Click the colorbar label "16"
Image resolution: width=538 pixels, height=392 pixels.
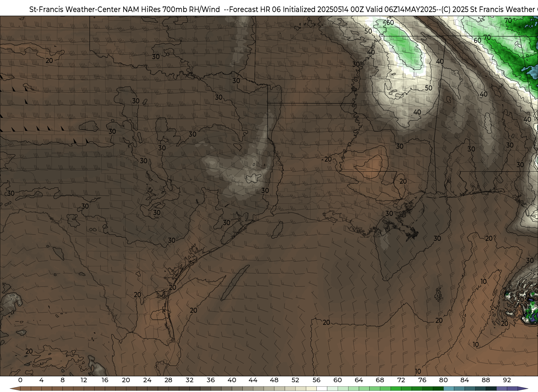coord(105,380)
